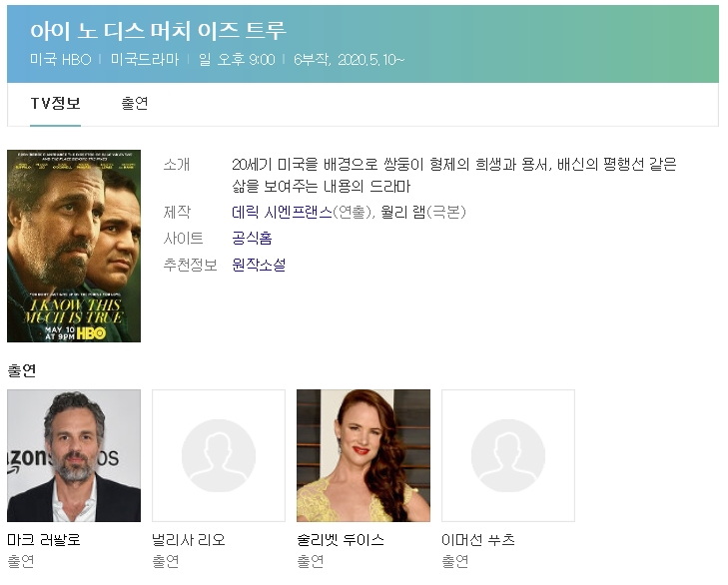728x585 pixels.
Task: Open the 출연 tab
Action: pyautogui.click(x=135, y=104)
